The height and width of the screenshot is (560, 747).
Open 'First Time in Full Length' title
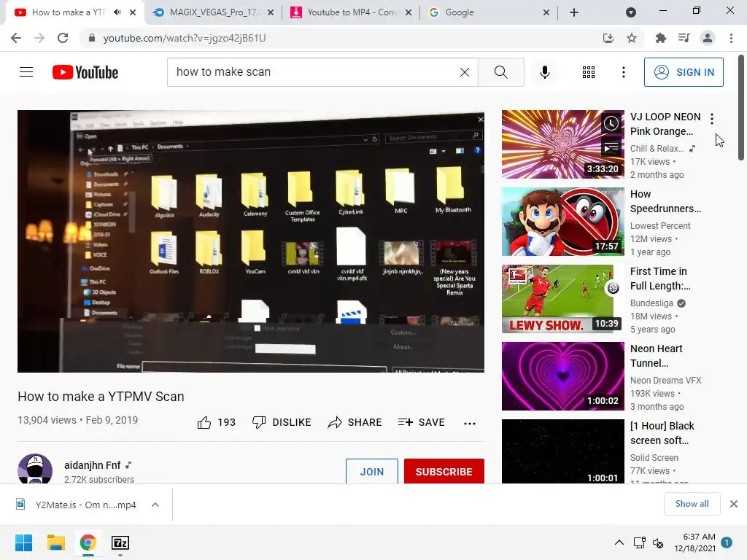click(x=660, y=279)
